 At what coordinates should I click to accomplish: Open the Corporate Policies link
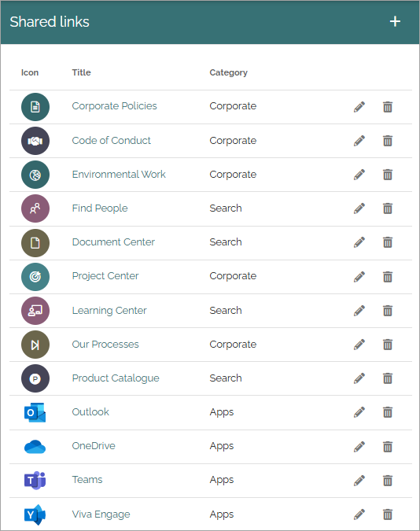115,106
